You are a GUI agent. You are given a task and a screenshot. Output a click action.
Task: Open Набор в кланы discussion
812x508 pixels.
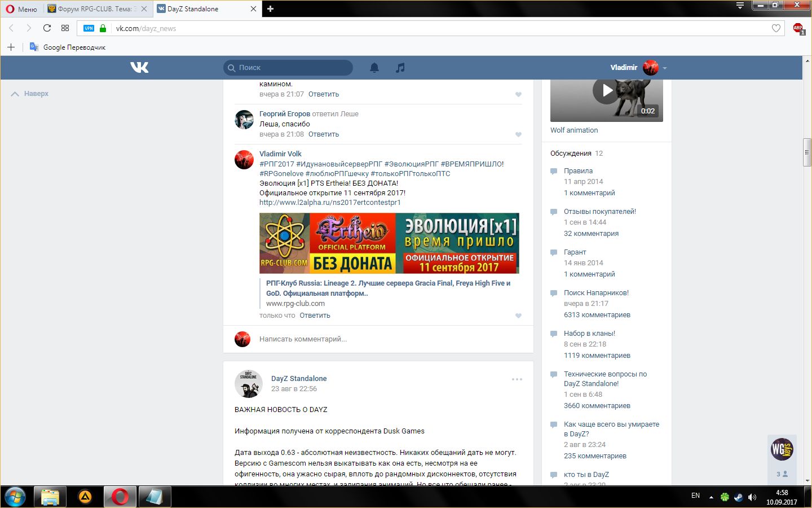point(589,333)
